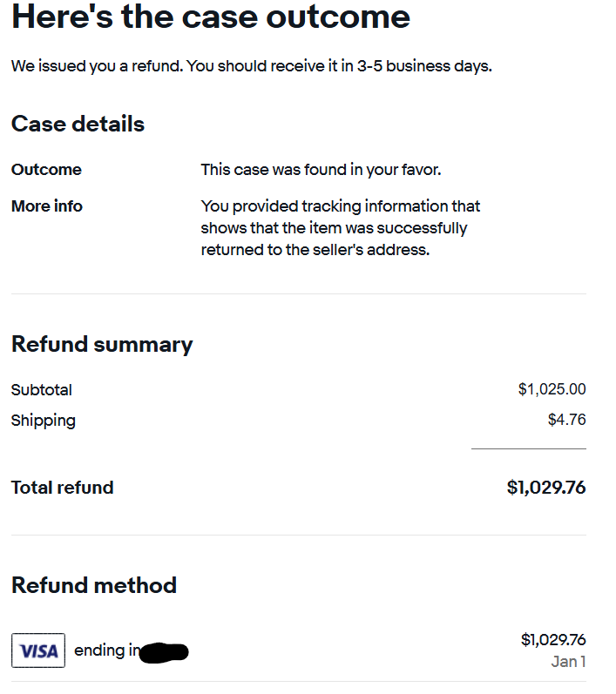Viewport: 616px width, 694px height.
Task: Select the "Refund summary" heading
Action: click(102, 344)
